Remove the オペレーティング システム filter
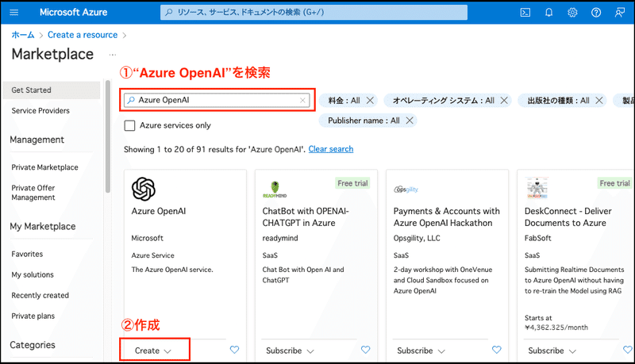The width and height of the screenshot is (635, 364). click(504, 100)
